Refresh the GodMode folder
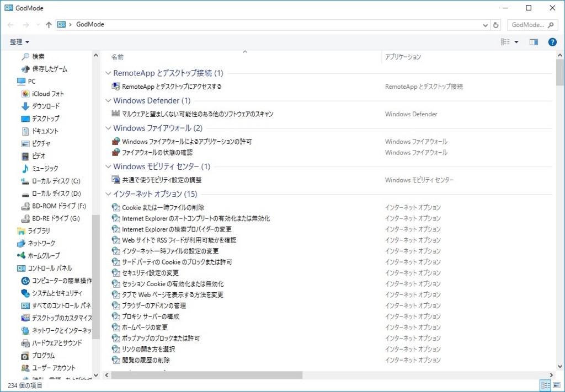Viewport: 565px width, 392px height. pos(496,25)
